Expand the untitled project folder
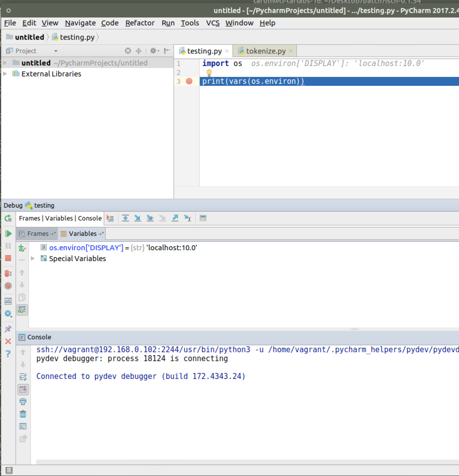 tap(5, 63)
